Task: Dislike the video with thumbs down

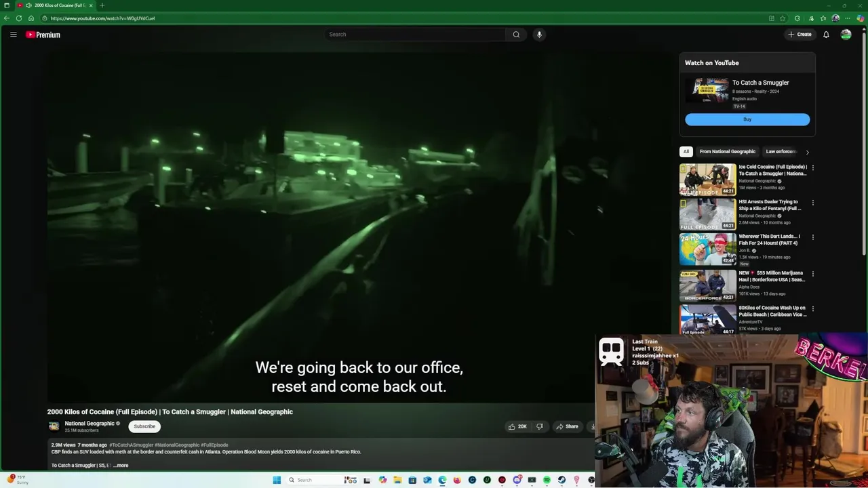Action: pos(540,426)
